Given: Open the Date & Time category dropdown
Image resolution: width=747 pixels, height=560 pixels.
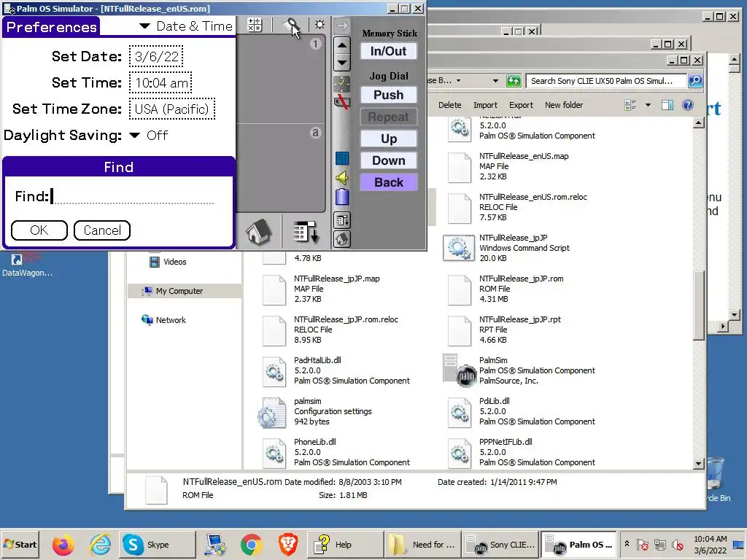Looking at the screenshot, I should click(x=186, y=26).
